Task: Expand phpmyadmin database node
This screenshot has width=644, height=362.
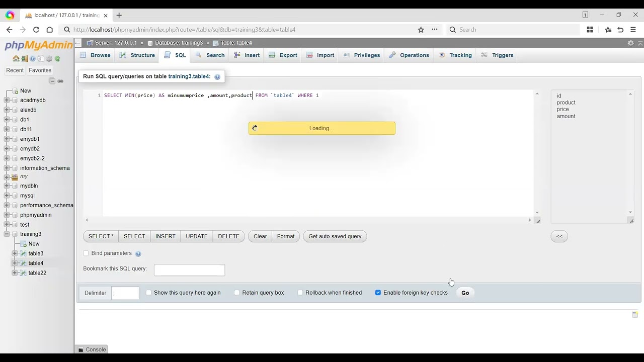Action: pyautogui.click(x=7, y=215)
